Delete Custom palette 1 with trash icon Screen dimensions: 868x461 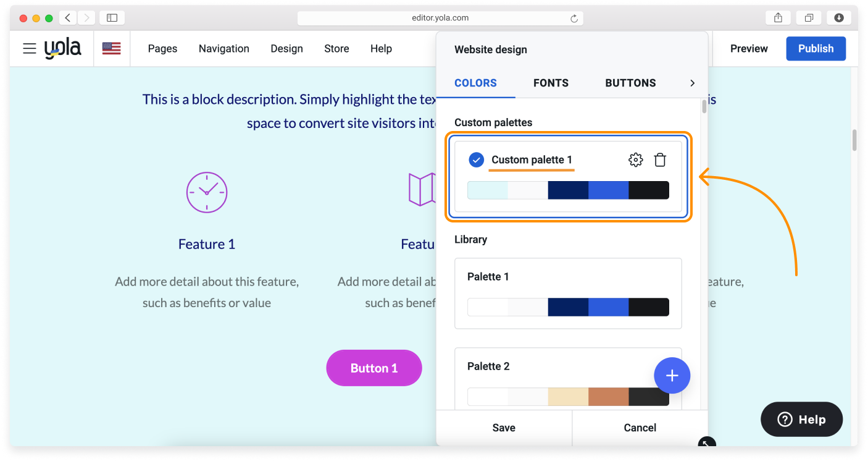point(660,160)
